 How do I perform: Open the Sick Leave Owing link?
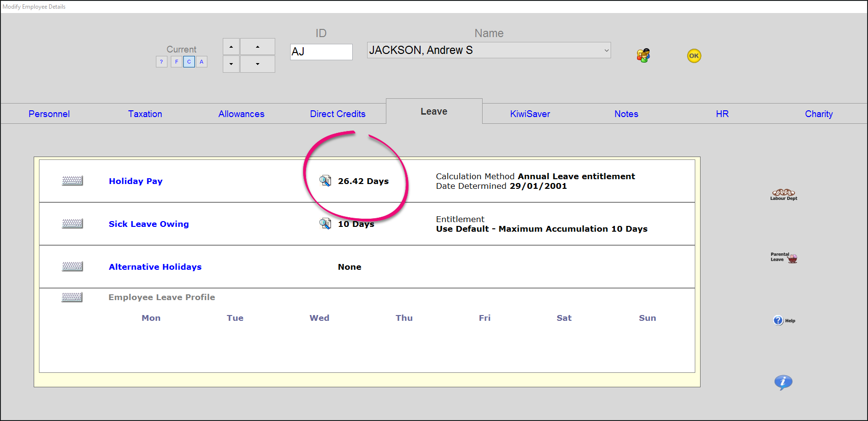pos(149,224)
